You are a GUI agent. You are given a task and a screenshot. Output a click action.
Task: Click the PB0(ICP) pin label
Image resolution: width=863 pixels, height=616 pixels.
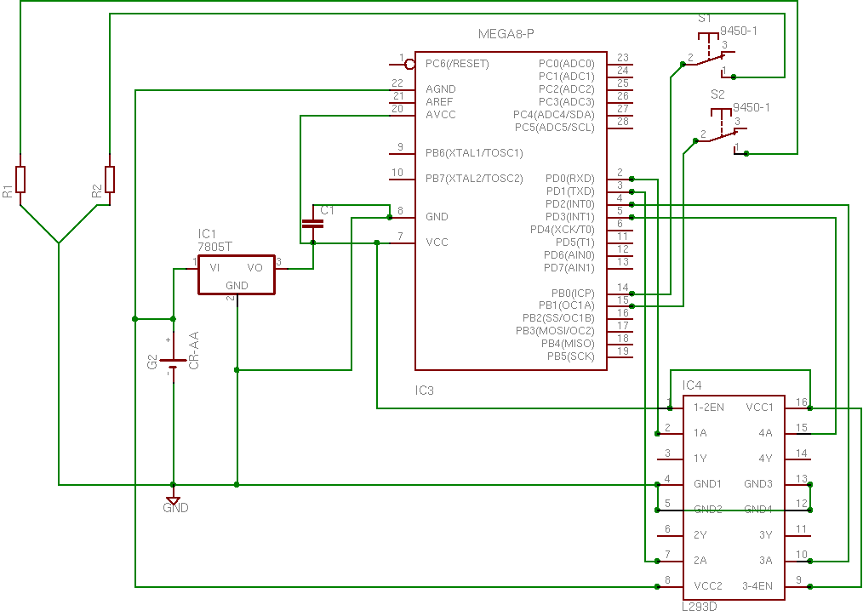(x=573, y=294)
